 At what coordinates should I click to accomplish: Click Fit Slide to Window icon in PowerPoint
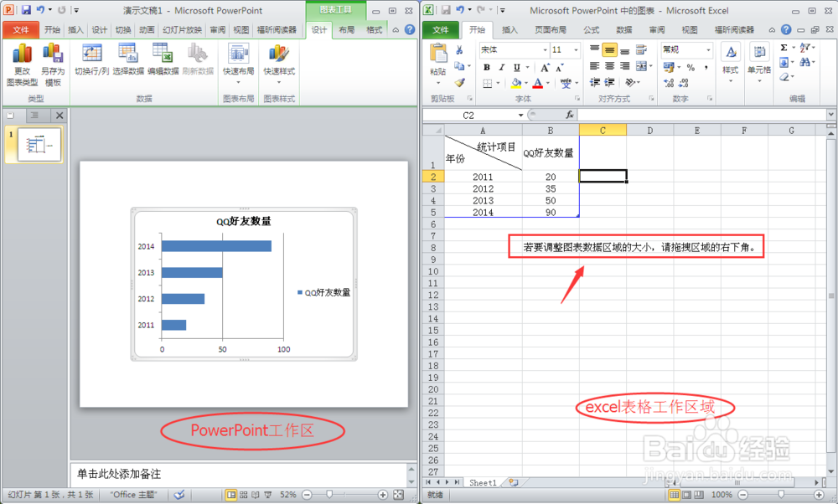coord(398,495)
